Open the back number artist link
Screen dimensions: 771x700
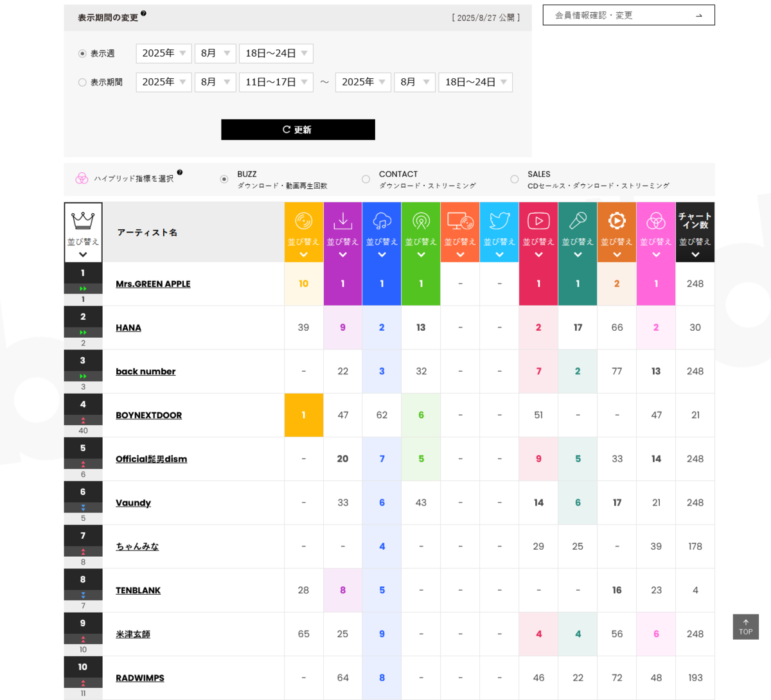tap(145, 371)
